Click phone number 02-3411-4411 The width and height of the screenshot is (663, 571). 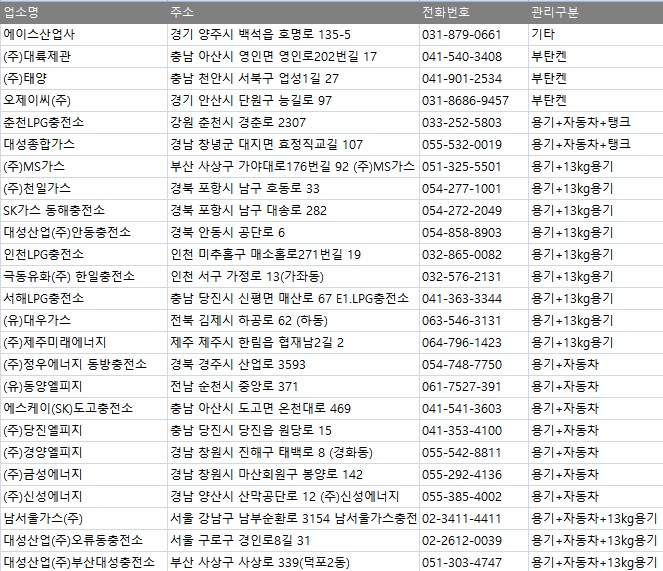[x=461, y=519]
